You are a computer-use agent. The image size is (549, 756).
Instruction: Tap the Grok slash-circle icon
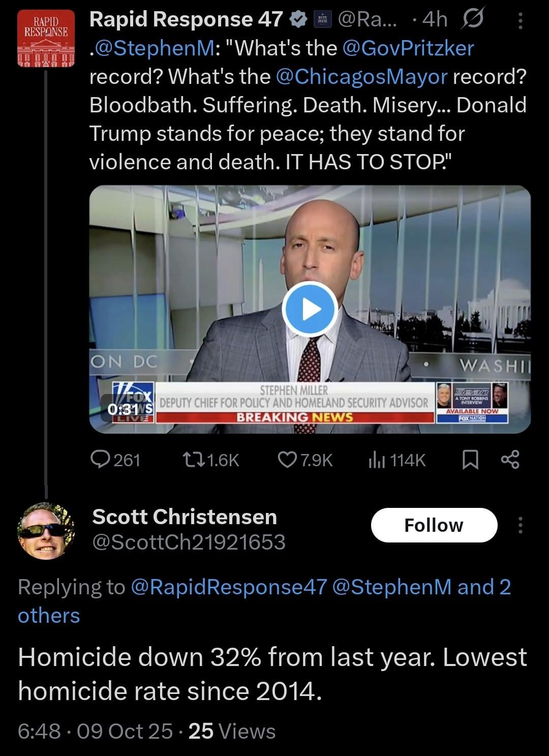click(x=472, y=19)
